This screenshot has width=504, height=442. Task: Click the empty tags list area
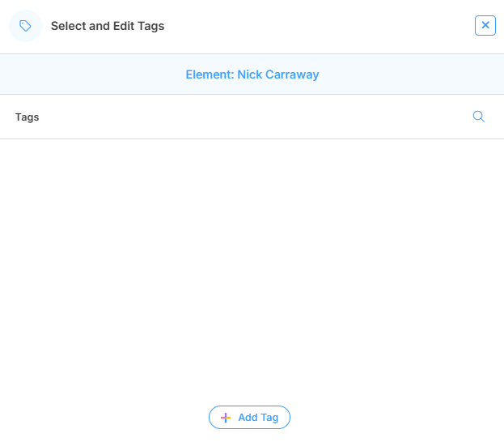[252, 259]
